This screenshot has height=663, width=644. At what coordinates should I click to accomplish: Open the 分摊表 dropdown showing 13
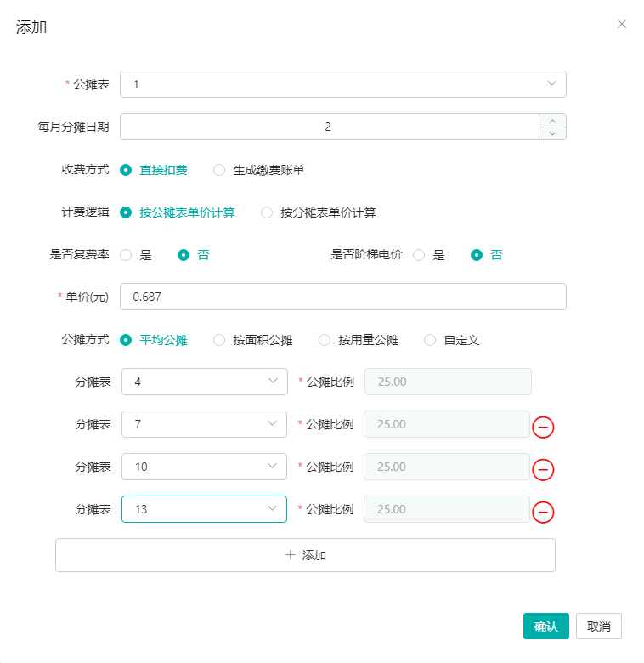[x=204, y=509]
